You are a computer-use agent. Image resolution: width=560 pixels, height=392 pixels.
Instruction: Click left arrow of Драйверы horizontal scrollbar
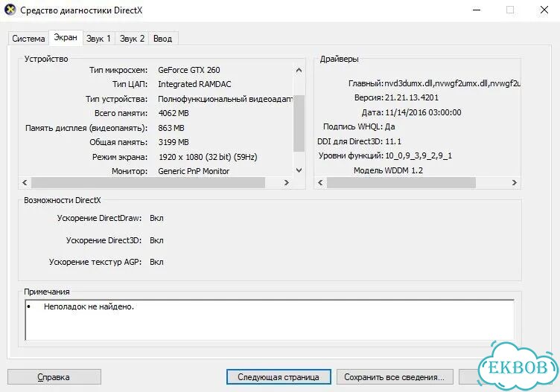coord(320,183)
